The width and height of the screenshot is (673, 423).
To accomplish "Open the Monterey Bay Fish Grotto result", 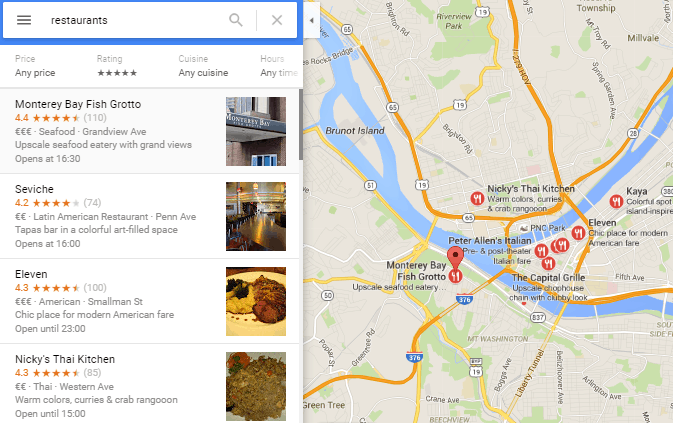I will [149, 131].
